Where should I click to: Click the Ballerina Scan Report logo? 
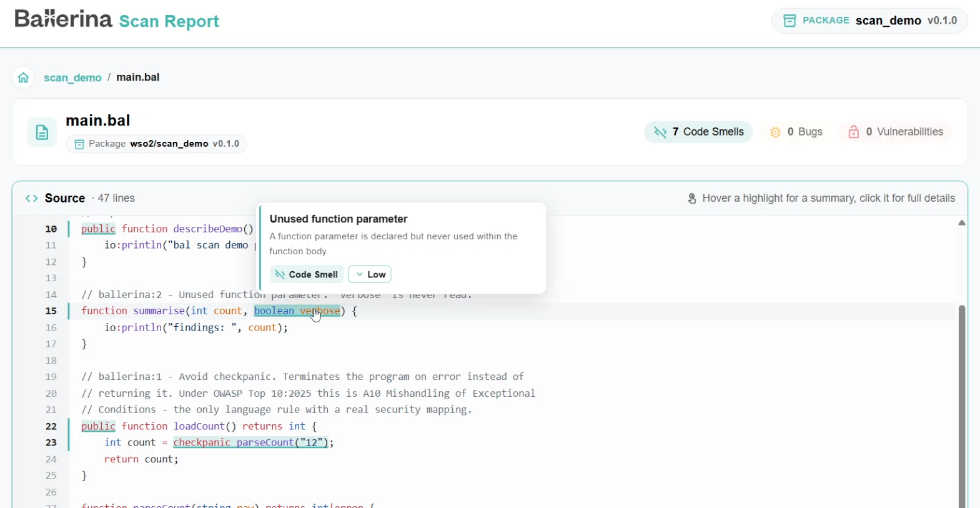pos(117,19)
